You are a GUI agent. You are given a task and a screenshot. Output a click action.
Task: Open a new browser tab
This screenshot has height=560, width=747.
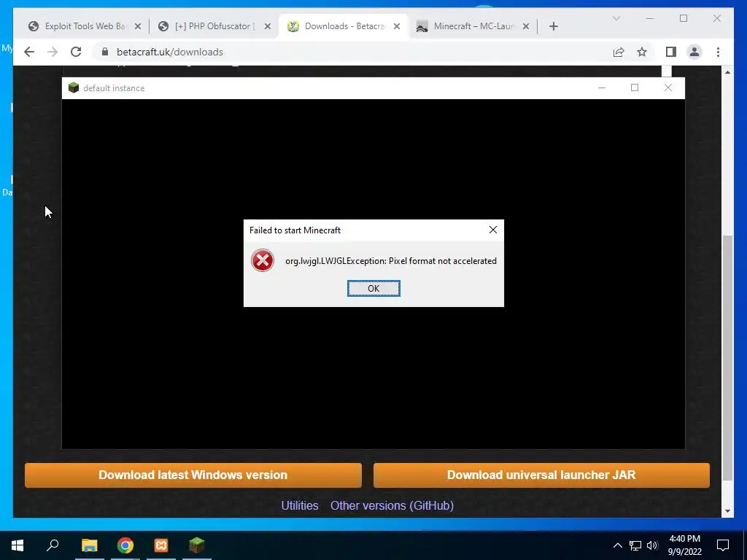[x=553, y=26]
